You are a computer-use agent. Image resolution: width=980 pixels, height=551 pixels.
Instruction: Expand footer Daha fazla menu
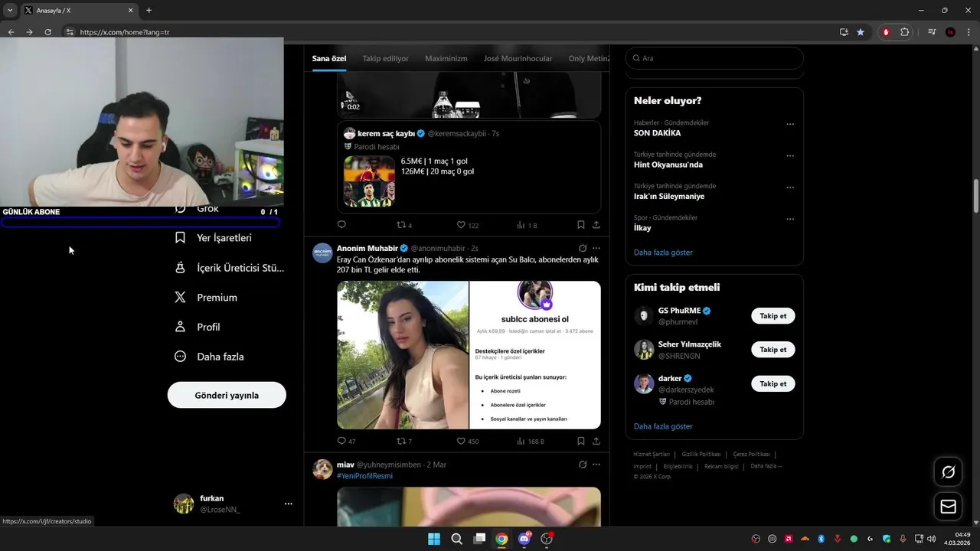[766, 466]
